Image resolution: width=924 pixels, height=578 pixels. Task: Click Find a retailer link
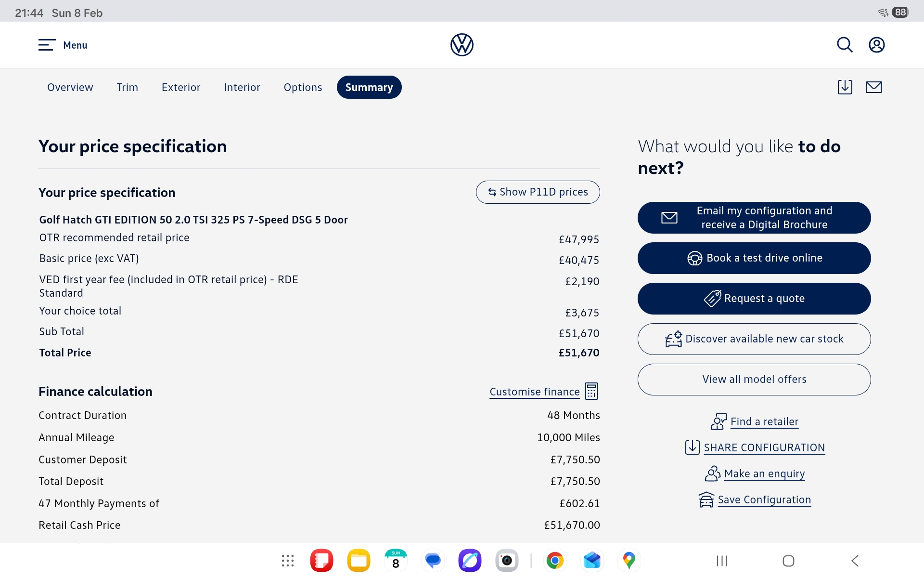click(x=764, y=422)
